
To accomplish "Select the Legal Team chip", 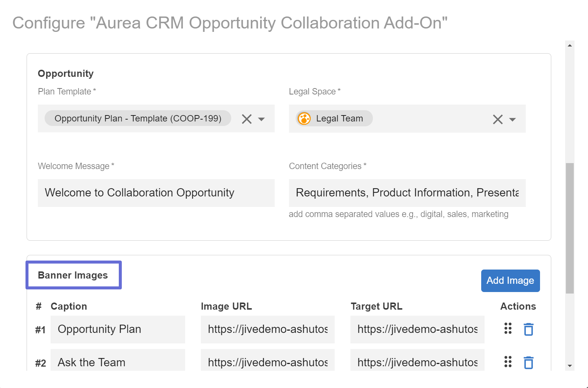I will pyautogui.click(x=334, y=118).
